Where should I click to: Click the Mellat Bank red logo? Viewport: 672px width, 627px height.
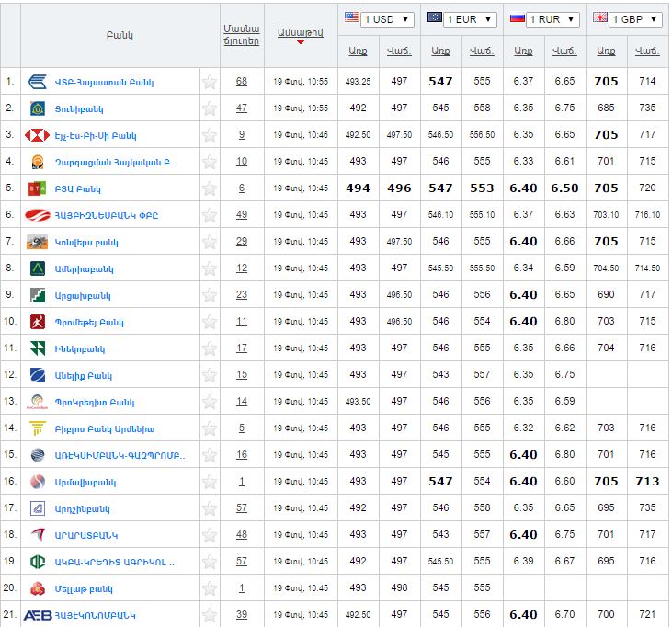[x=38, y=588]
